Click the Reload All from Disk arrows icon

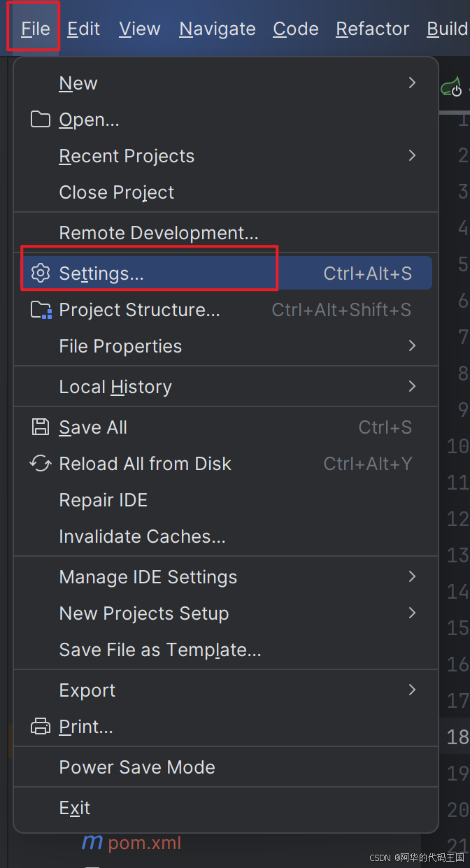[41, 464]
